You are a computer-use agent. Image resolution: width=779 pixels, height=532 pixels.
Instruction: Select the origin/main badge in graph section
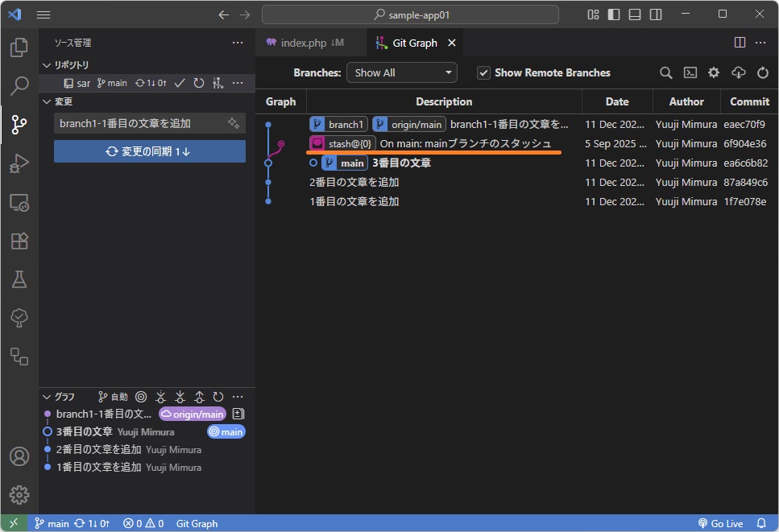(x=193, y=414)
